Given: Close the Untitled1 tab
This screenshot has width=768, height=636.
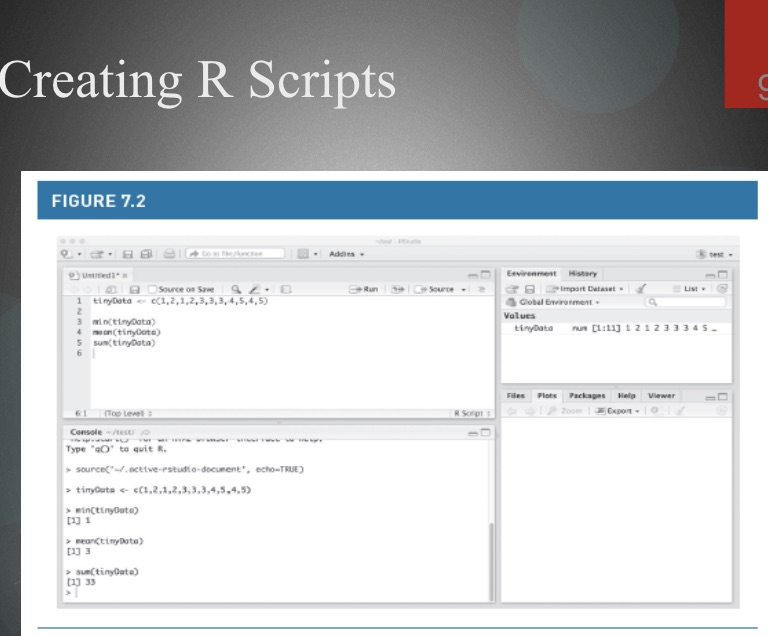Looking at the screenshot, I should click(125, 276).
